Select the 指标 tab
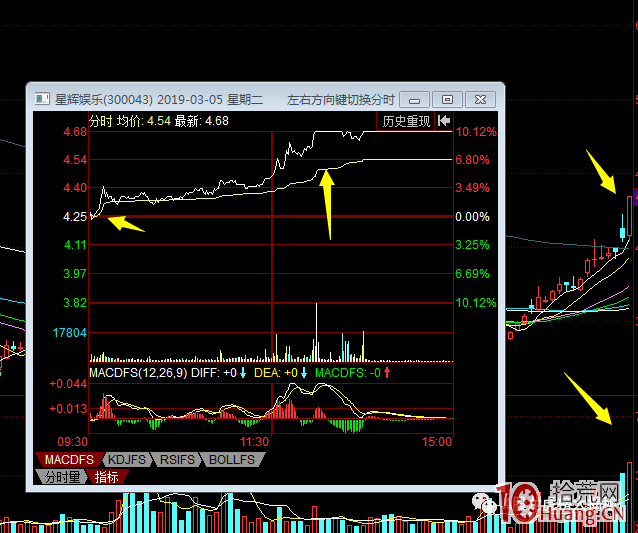Screen dimensions: 638x533 pos(107,477)
